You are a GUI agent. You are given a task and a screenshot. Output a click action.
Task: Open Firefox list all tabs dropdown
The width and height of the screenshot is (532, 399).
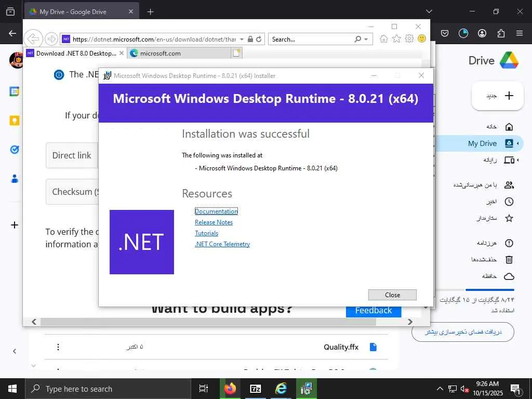click(429, 11)
